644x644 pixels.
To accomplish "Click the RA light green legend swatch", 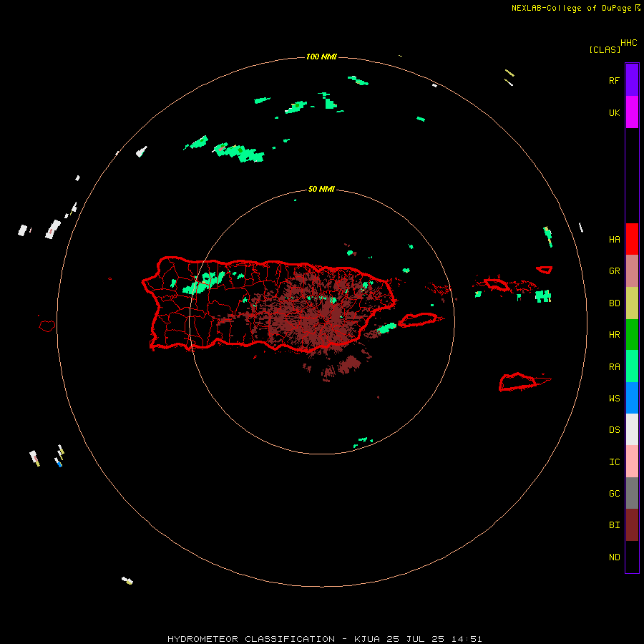I will pyautogui.click(x=632, y=366).
